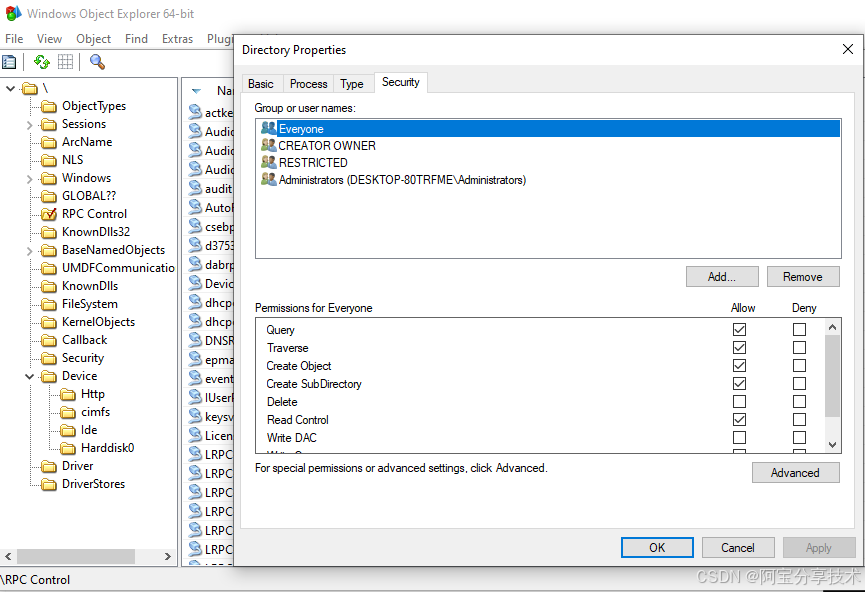The width and height of the screenshot is (865, 592).
Task: Select the KernelObjects folder icon
Action: pyautogui.click(x=49, y=322)
